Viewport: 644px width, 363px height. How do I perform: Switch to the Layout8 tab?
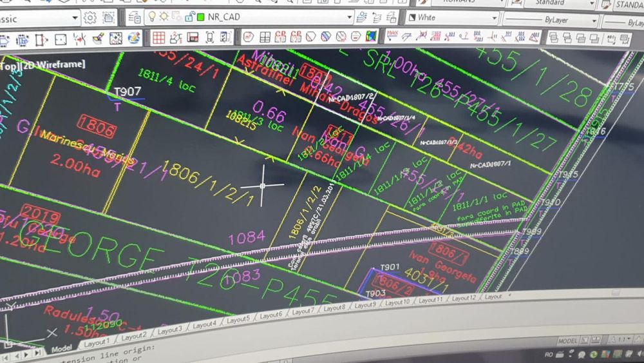[x=334, y=308]
